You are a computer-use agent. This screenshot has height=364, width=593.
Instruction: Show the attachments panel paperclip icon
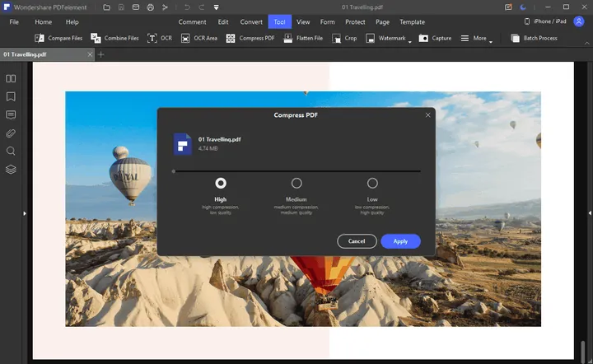(11, 133)
